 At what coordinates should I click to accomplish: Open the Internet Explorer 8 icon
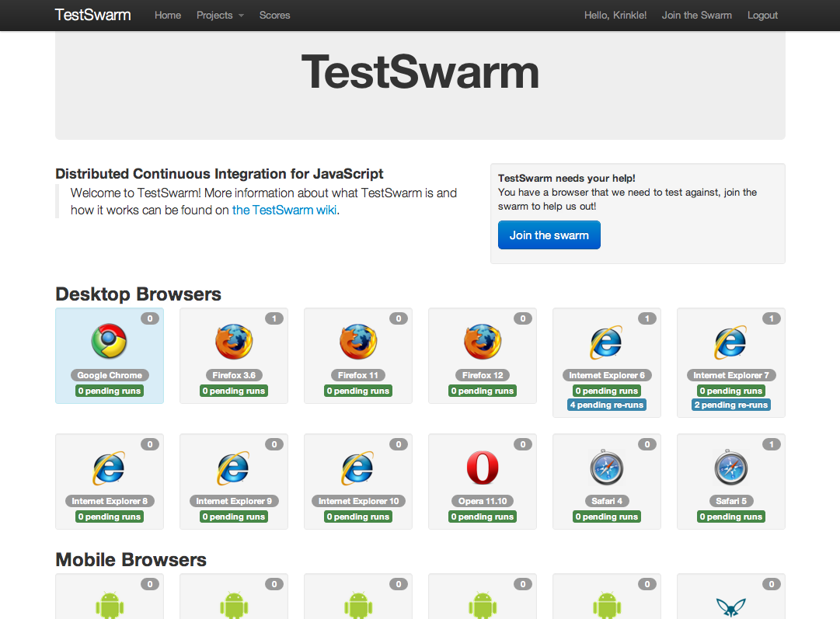click(x=110, y=468)
